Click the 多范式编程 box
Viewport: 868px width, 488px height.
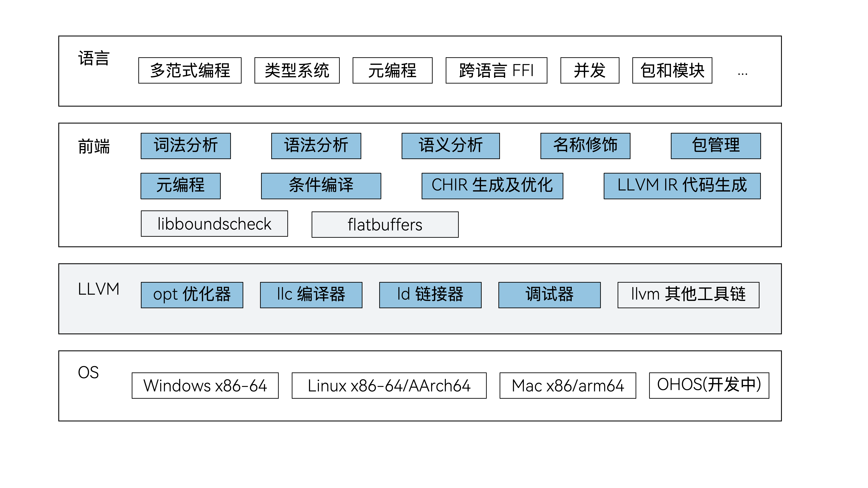(190, 70)
